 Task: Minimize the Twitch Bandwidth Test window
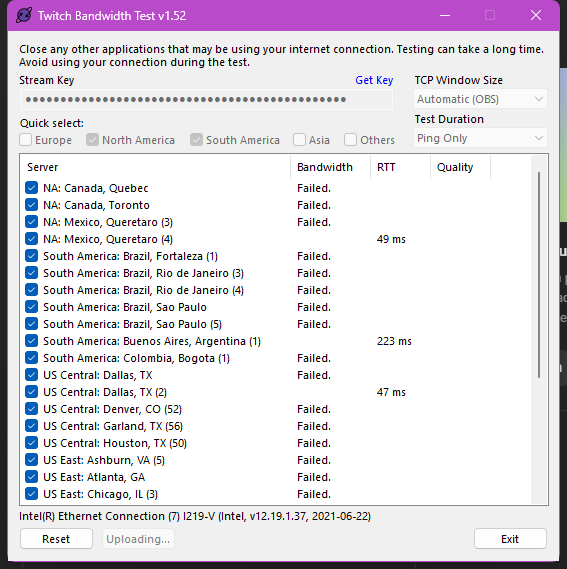445,15
